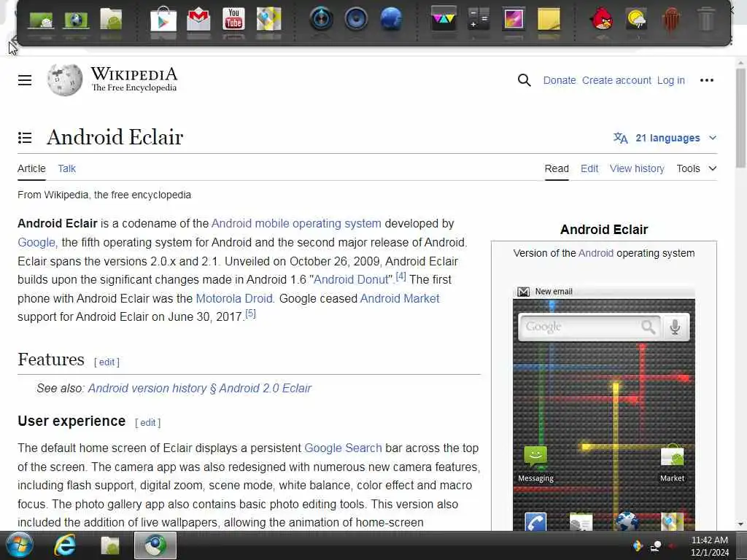747x560 pixels.
Task: Click the Wikipedia wordmark text
Action: coord(134,74)
